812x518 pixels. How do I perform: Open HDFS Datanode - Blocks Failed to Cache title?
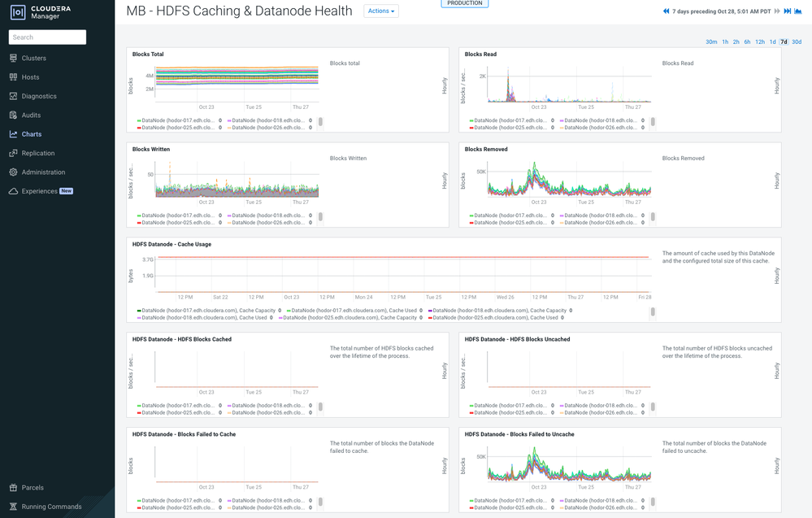(184, 434)
